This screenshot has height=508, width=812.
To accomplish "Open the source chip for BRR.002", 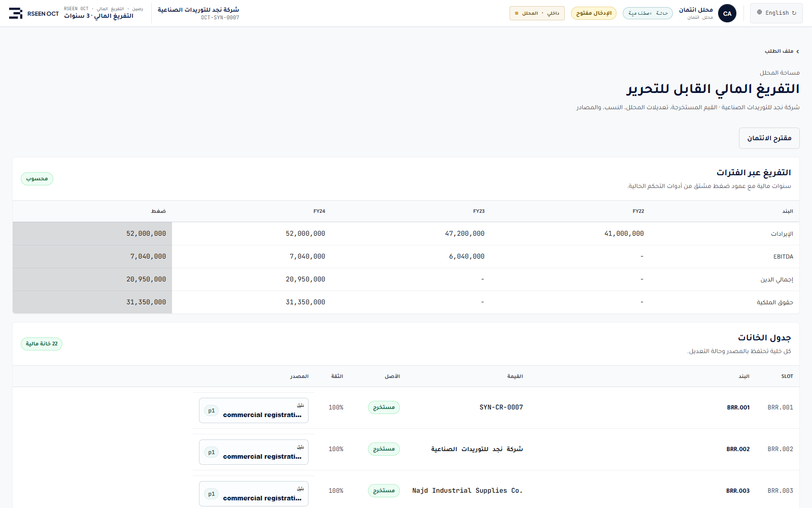I will 254,452.
